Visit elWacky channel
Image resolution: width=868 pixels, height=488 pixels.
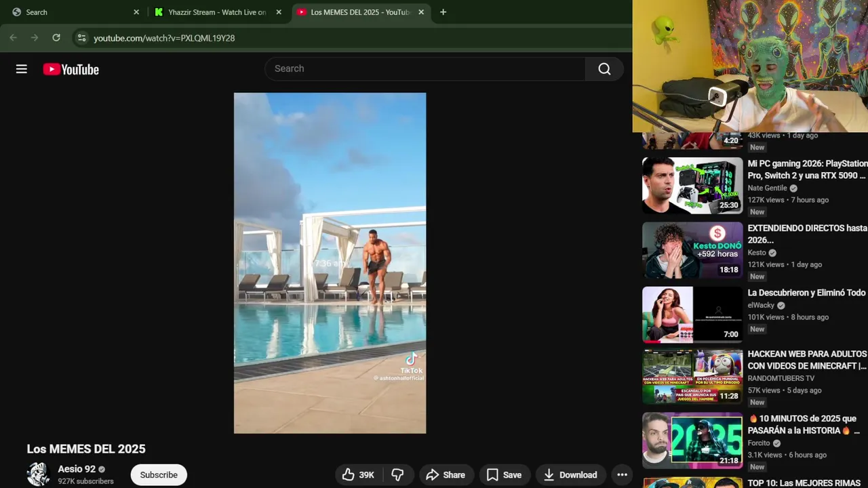(761, 305)
